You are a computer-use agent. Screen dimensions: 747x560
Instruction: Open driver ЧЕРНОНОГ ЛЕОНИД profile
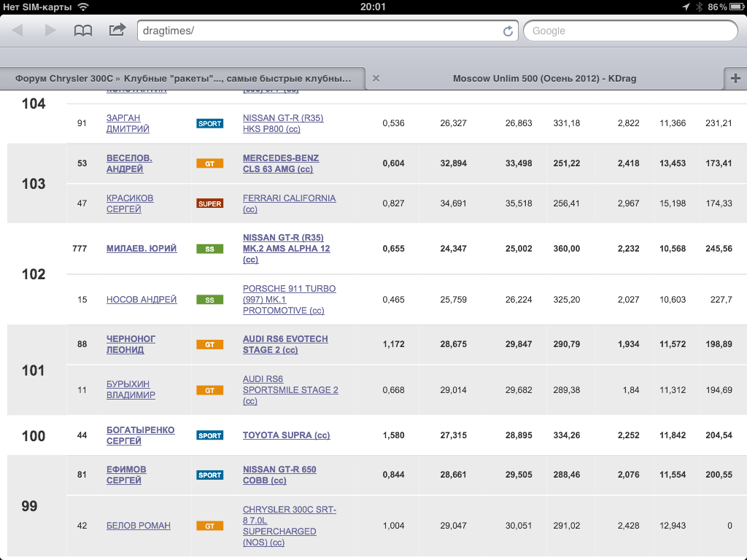pyautogui.click(x=131, y=344)
